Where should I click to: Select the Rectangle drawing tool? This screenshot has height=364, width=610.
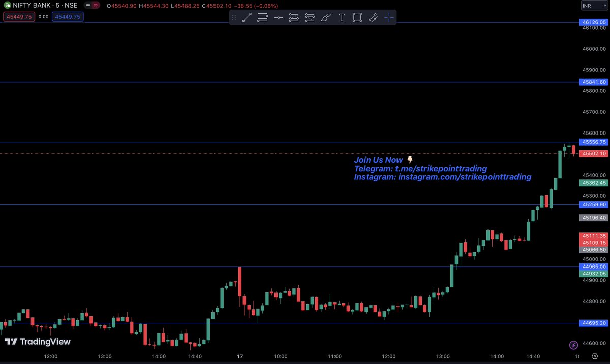pos(357,17)
